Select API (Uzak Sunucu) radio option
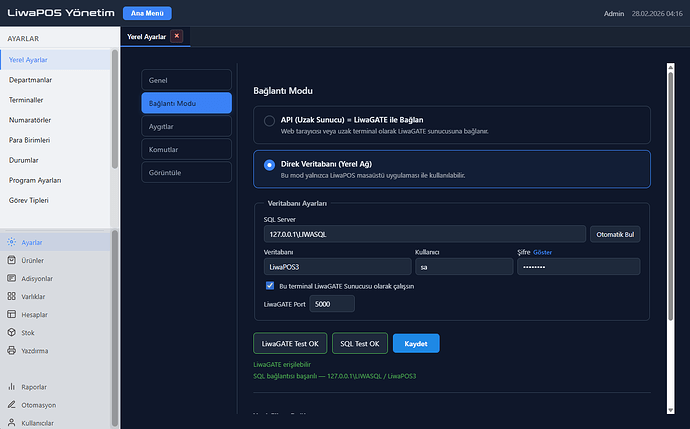The image size is (690, 429). [269, 121]
